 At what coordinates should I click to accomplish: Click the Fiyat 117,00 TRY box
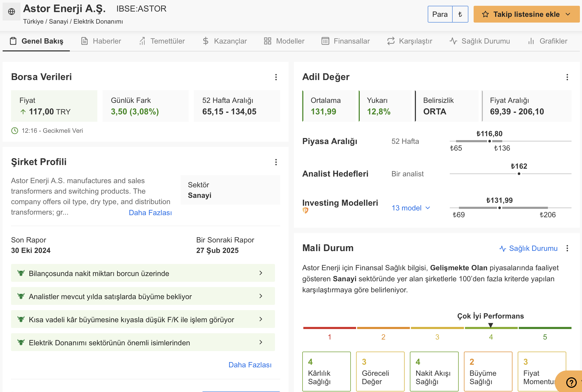pos(54,106)
